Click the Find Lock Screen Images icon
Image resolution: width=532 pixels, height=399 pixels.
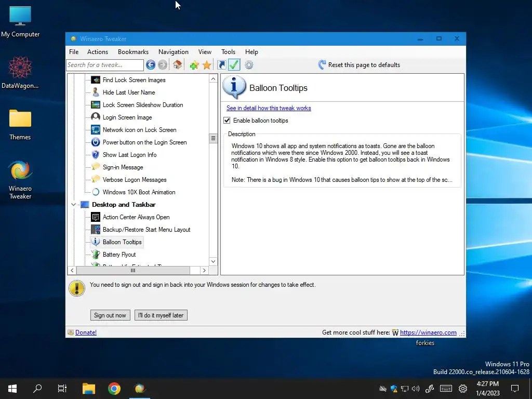(96, 79)
